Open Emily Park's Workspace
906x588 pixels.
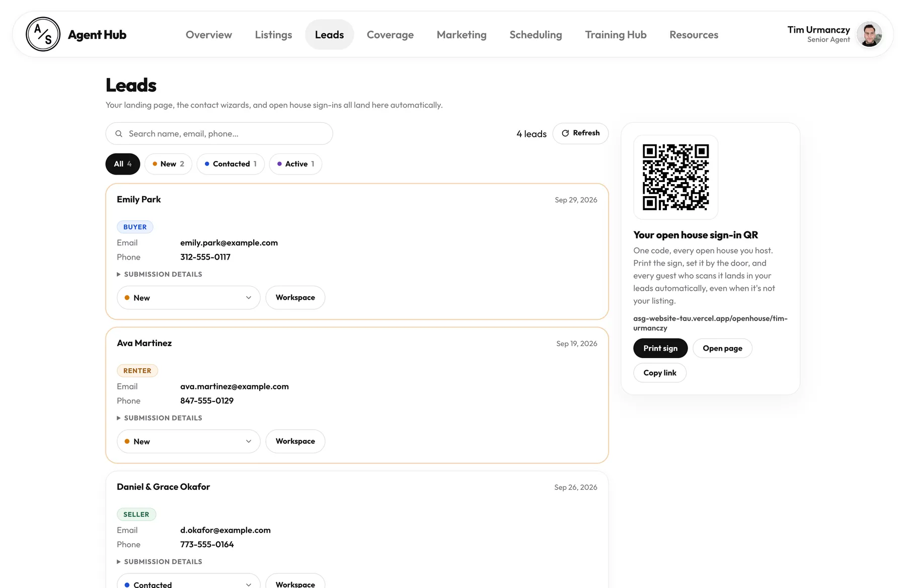295,298
